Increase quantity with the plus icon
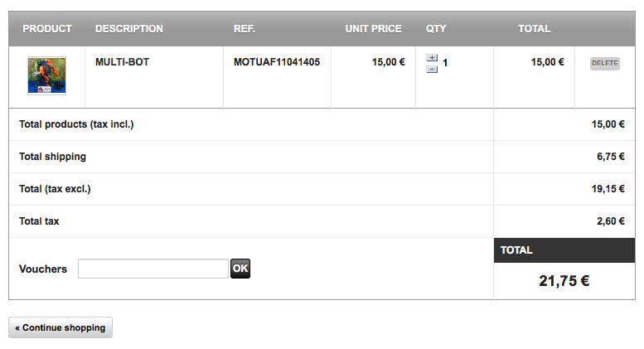This screenshot has height=349, width=644. click(x=432, y=58)
